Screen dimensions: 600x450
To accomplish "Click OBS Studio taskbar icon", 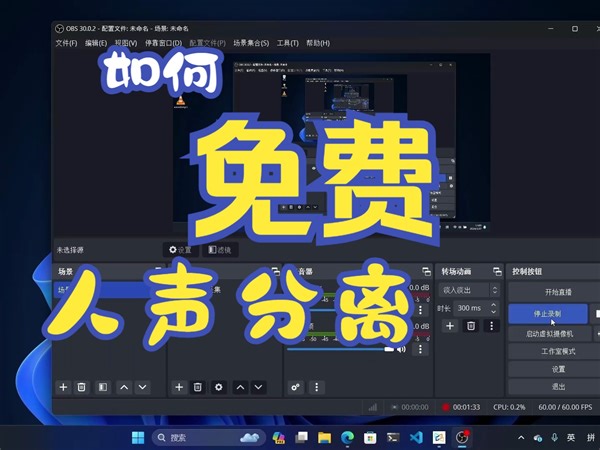I will tap(462, 437).
